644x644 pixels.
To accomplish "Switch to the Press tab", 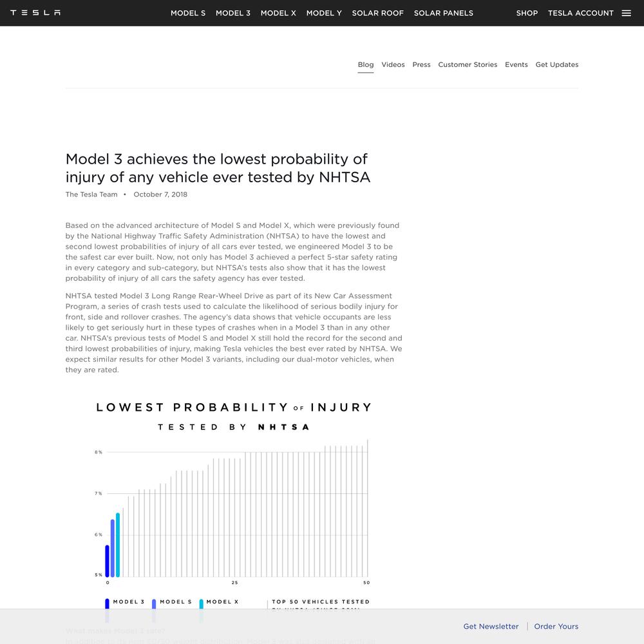I will click(421, 65).
